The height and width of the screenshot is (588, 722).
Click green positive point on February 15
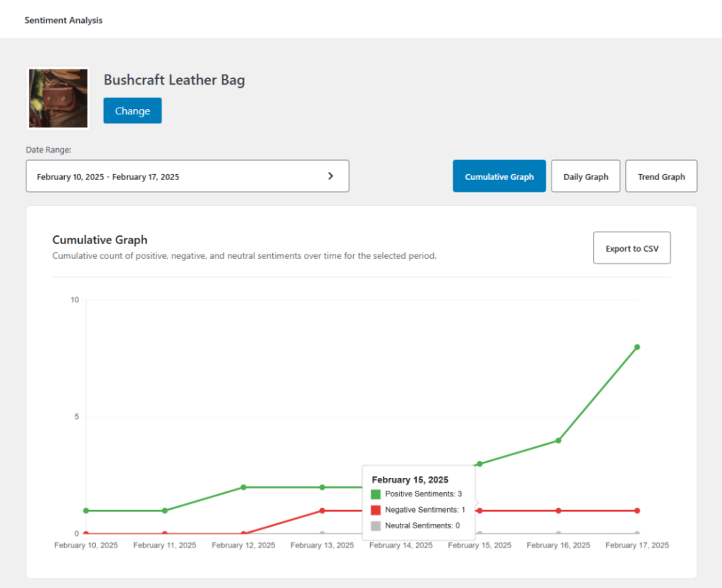479,464
